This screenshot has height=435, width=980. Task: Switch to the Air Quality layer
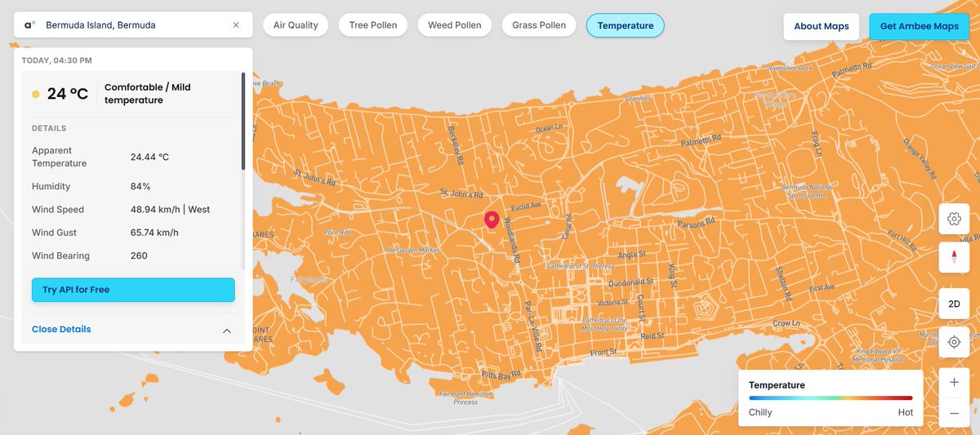(296, 25)
